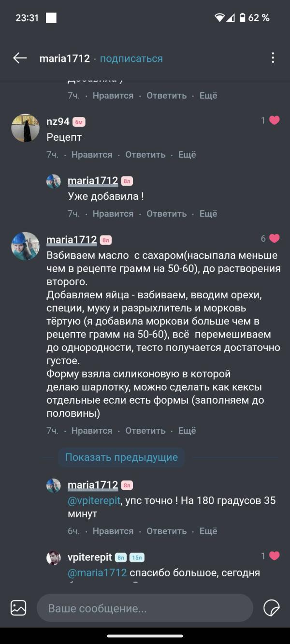Open "Ещё" under the 180 градусов reply
The image size is (290, 644).
point(208,531)
